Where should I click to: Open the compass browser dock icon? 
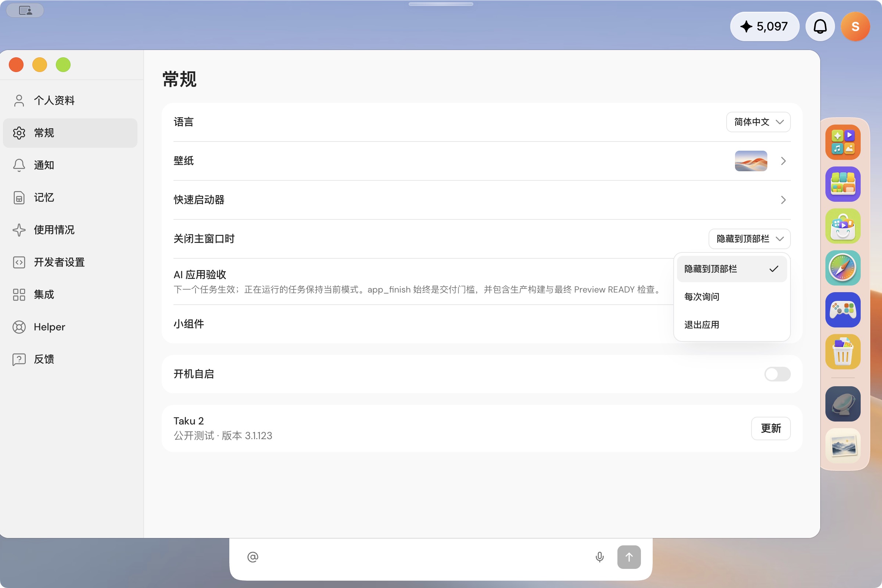coord(843,268)
